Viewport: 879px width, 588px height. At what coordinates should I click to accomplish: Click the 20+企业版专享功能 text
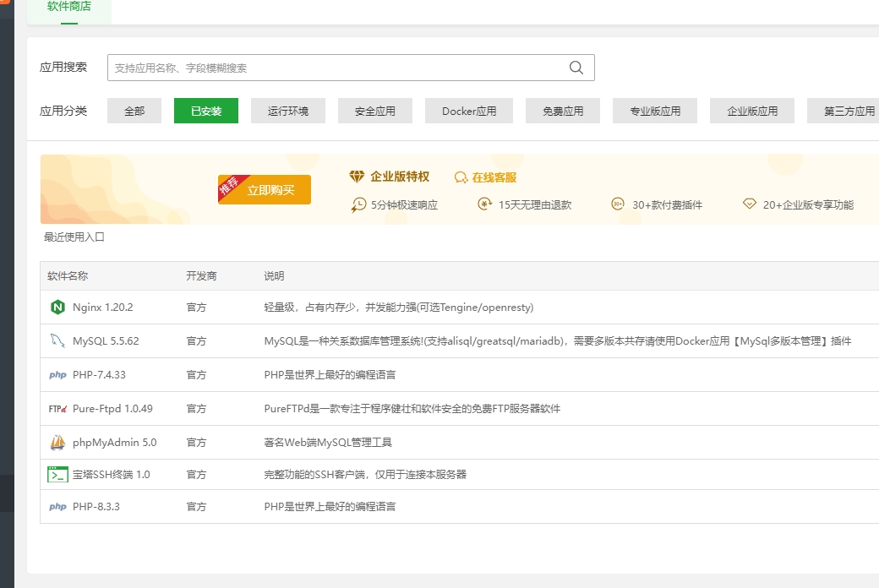point(808,205)
